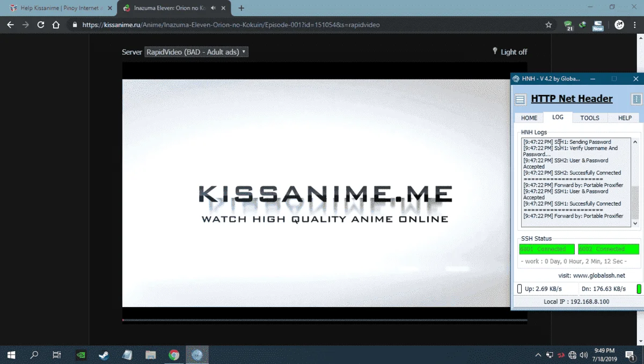The height and width of the screenshot is (364, 644).
Task: Mute the Inazuma Eleven tab audio
Action: [x=213, y=8]
